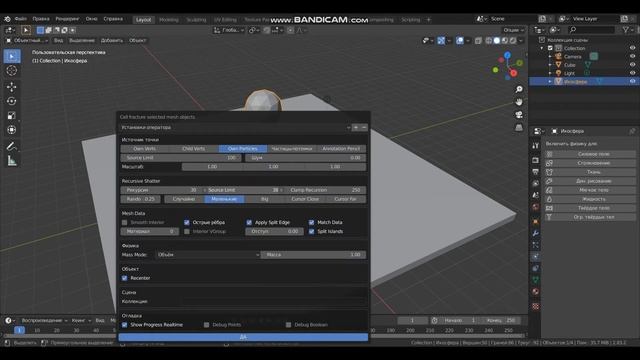Screen dimensions: 640x360
Task: Expand the Camera item in outliner
Action: pyautogui.click(x=550, y=56)
